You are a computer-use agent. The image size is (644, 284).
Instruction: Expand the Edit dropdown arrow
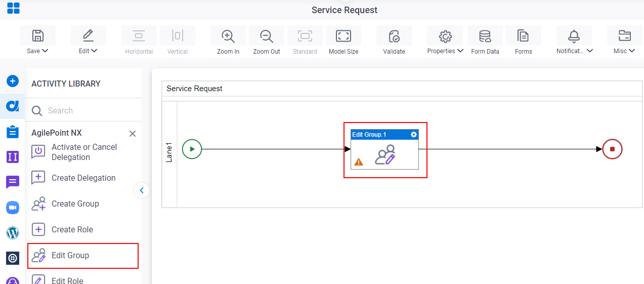(95, 51)
